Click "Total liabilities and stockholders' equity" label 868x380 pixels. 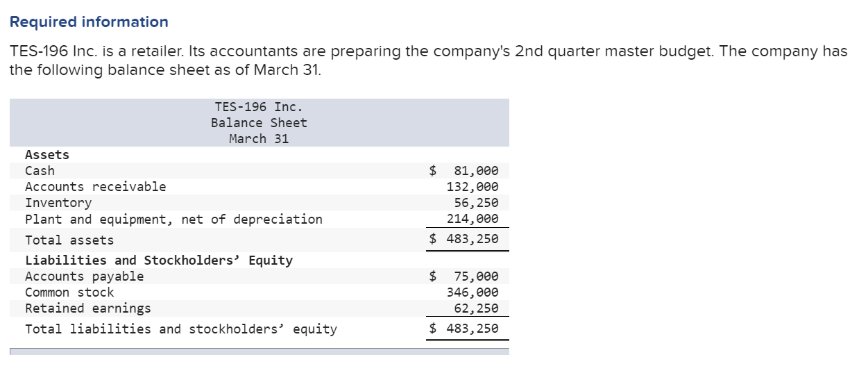[181, 329]
